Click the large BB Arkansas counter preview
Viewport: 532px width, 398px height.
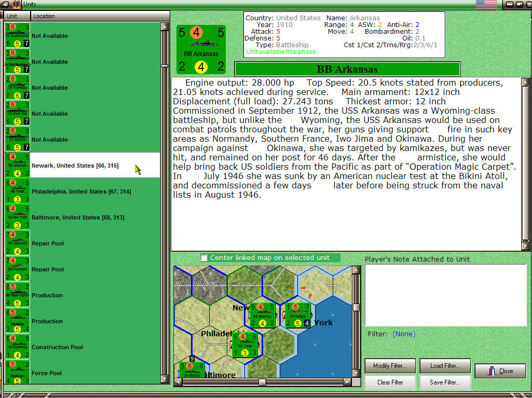click(x=201, y=49)
